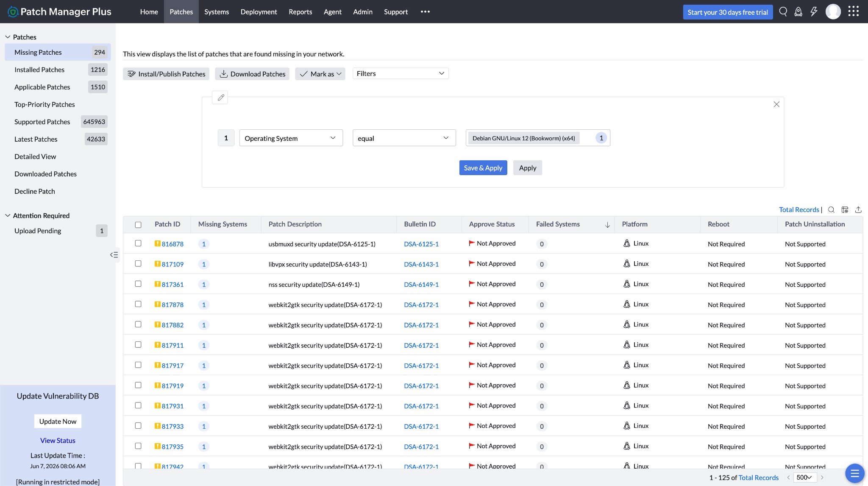Open Upload Pending in the sidebar

[58, 231]
